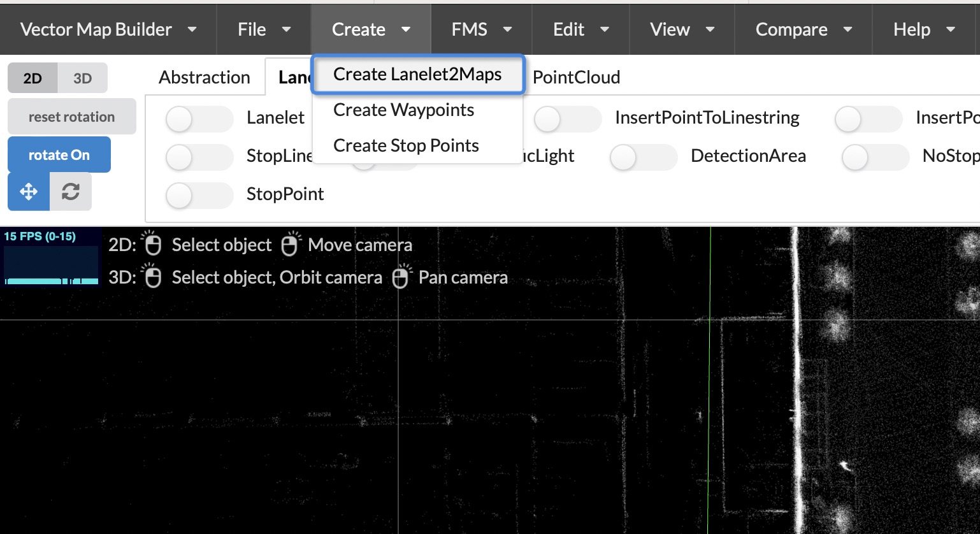Click the Pan camera mouse icon
Image resolution: width=980 pixels, height=534 pixels.
[401, 277]
